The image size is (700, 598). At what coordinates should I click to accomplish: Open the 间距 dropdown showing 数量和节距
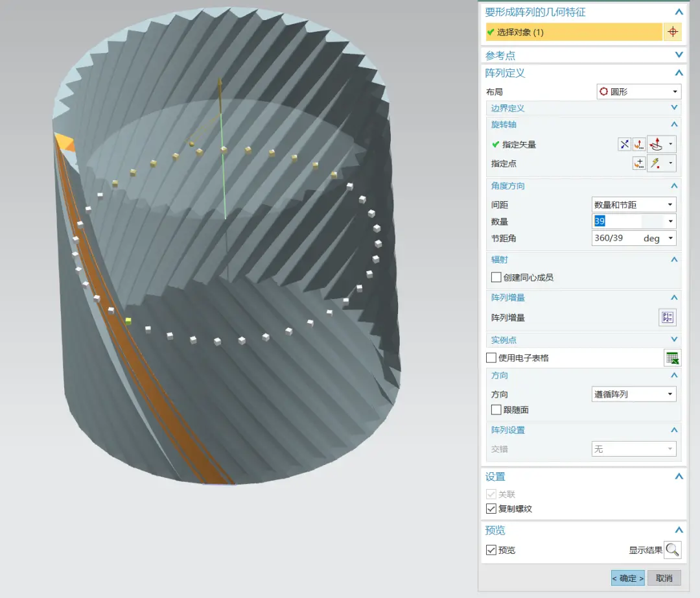(634, 204)
